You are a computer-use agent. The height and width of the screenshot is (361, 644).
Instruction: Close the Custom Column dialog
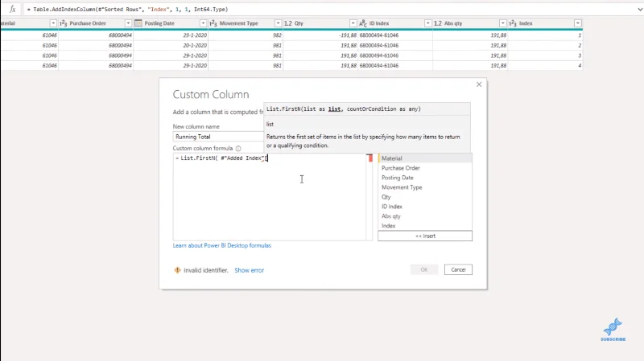click(x=479, y=84)
